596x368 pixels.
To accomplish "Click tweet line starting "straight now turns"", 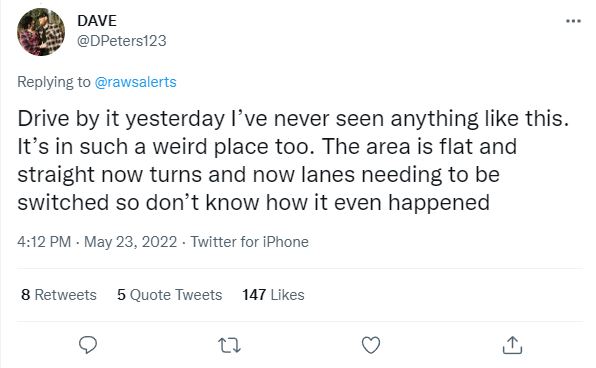I will tap(258, 174).
